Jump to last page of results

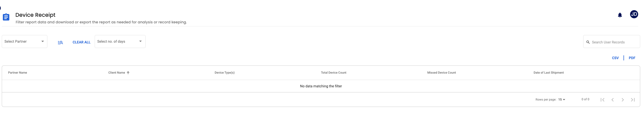pyautogui.click(x=633, y=100)
